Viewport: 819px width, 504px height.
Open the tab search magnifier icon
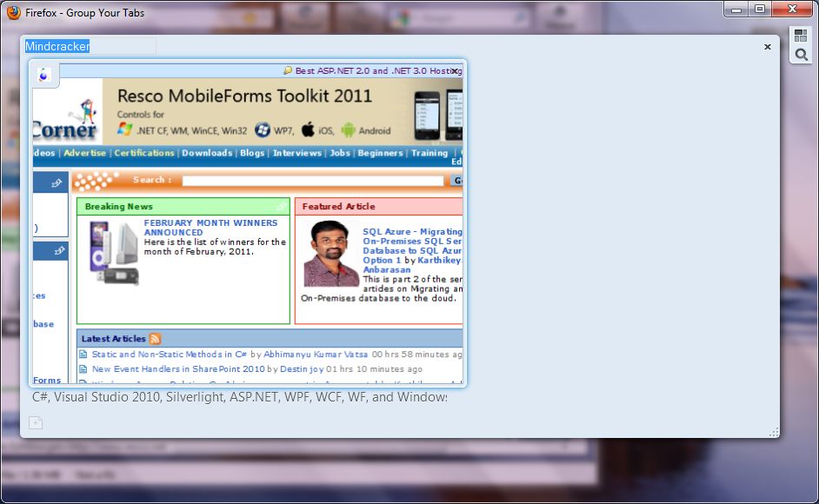801,55
